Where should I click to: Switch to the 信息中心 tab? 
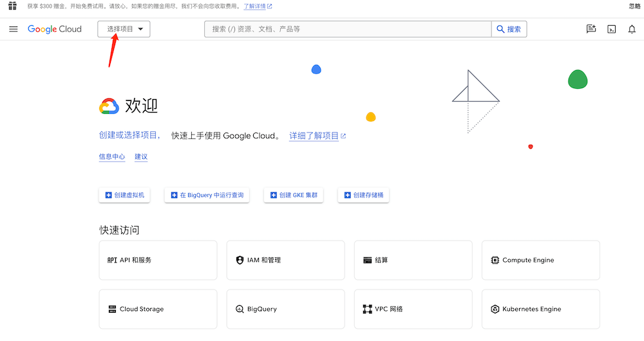[x=112, y=156]
